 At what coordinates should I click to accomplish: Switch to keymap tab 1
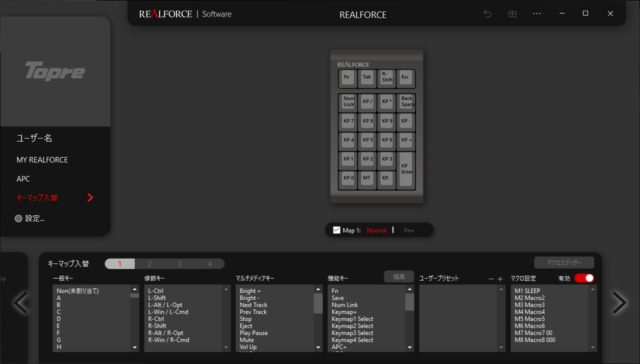tap(120, 264)
